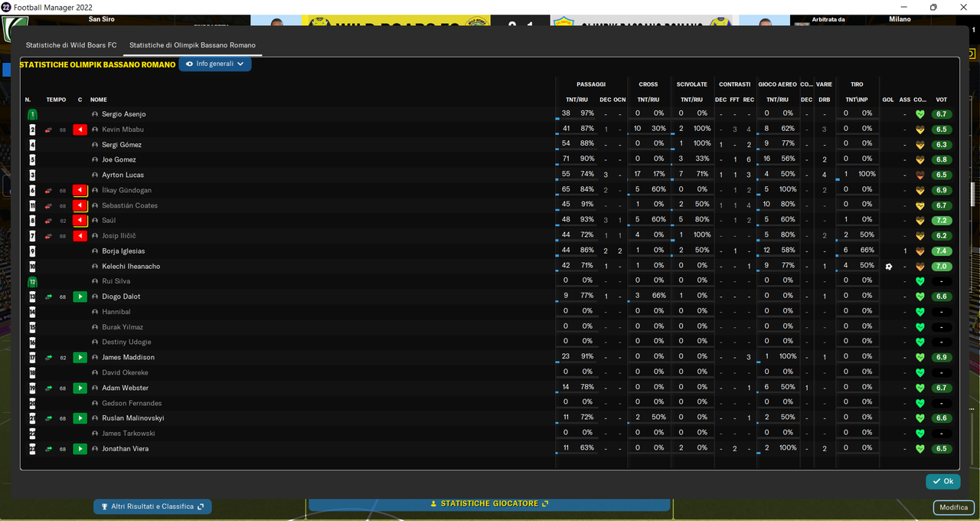Sort by the TEMPO column header
980x521 pixels.
pos(56,100)
